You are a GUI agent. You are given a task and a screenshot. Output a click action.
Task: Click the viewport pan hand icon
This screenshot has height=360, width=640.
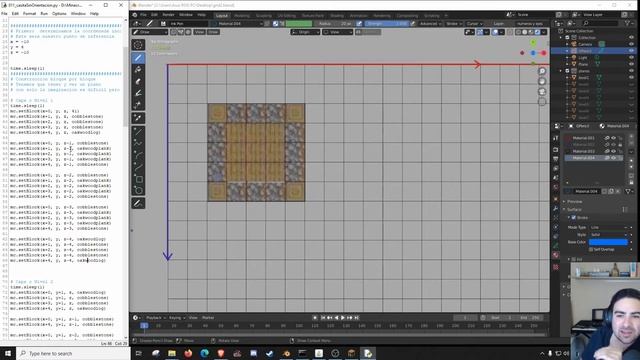click(x=542, y=81)
